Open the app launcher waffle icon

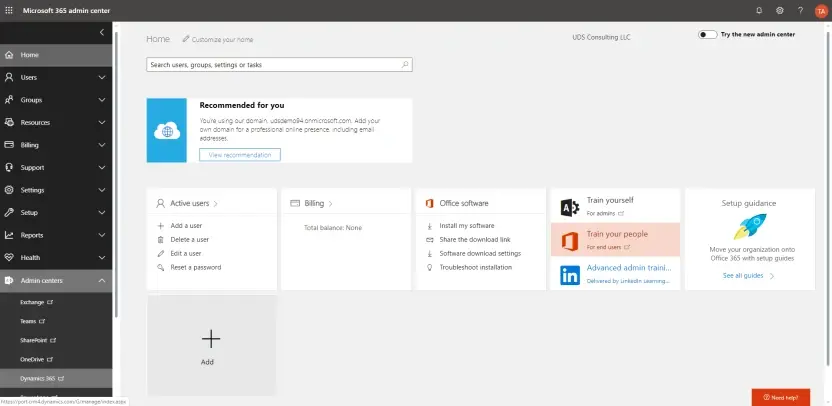(x=9, y=10)
